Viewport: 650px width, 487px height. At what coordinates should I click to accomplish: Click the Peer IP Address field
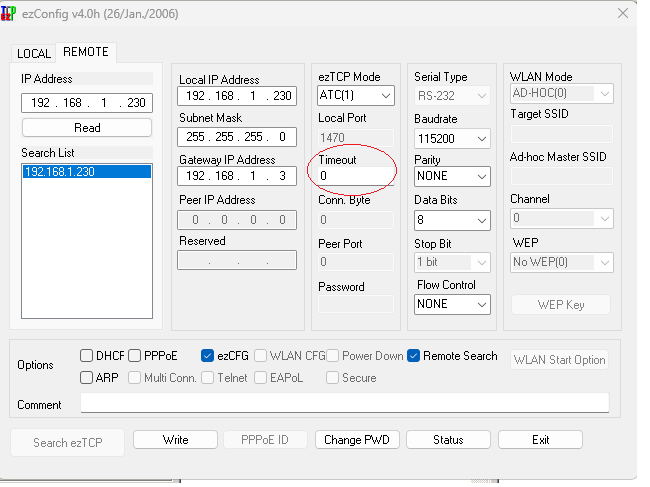pyautogui.click(x=237, y=220)
